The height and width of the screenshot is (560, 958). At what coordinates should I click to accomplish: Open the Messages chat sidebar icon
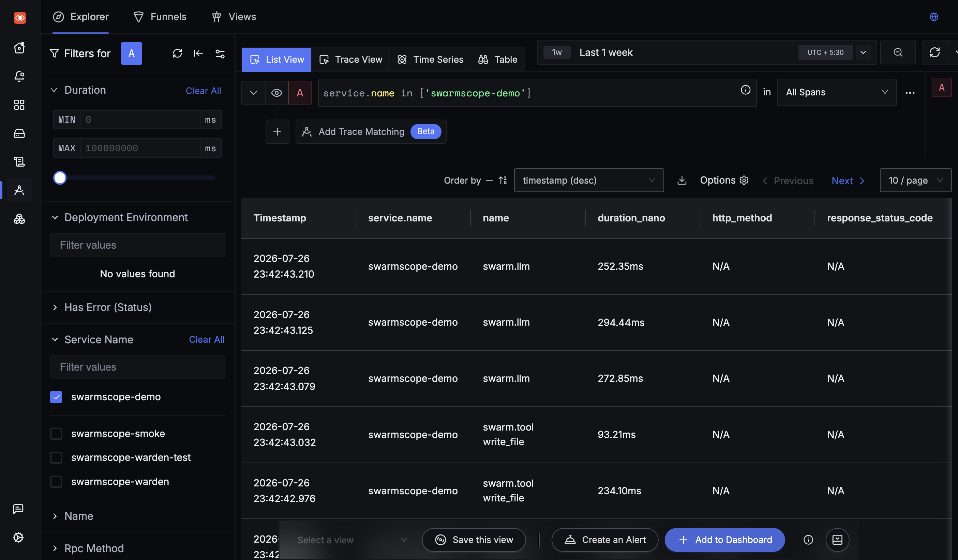pos(18,509)
